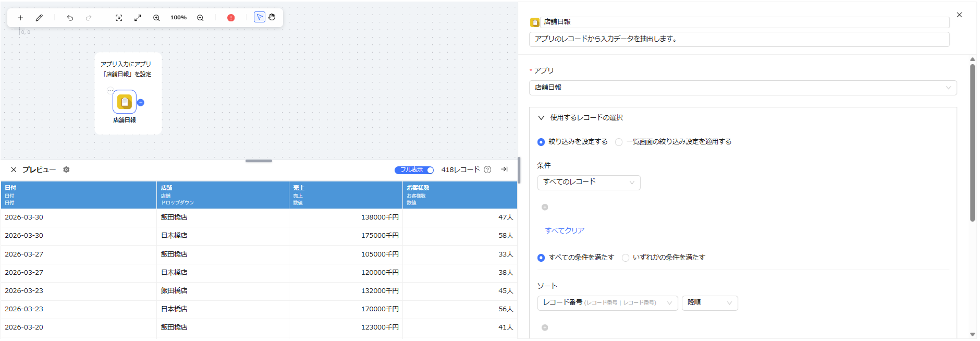This screenshot has height=341, width=980.
Task: Click the redo arrow icon
Action: 89,18
